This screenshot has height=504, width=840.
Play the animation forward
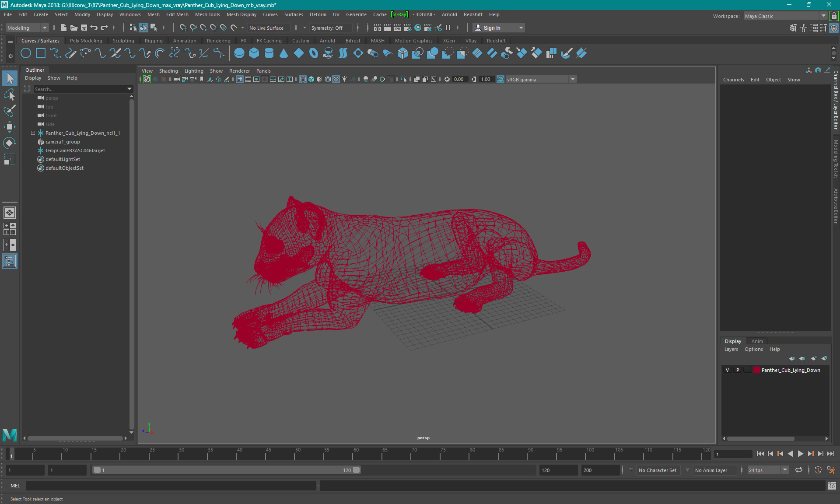pyautogui.click(x=800, y=454)
